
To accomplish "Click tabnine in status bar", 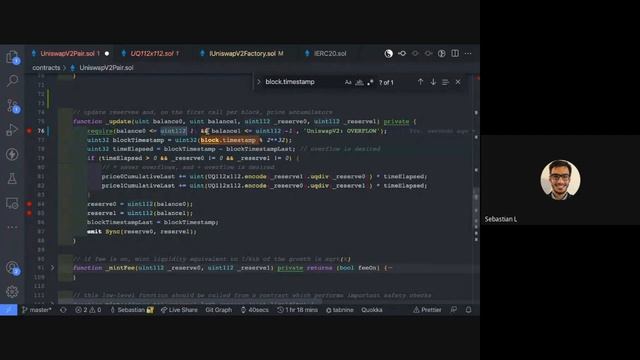I will coord(340,310).
